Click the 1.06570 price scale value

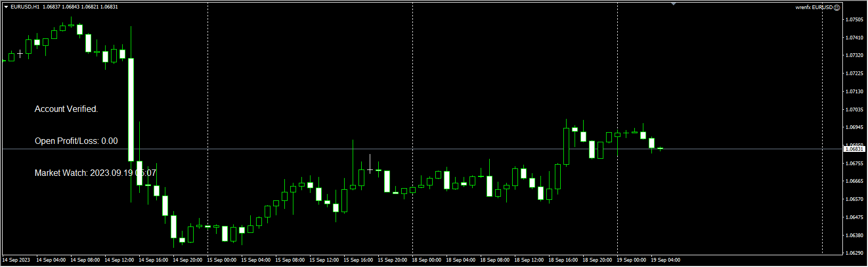(x=855, y=199)
